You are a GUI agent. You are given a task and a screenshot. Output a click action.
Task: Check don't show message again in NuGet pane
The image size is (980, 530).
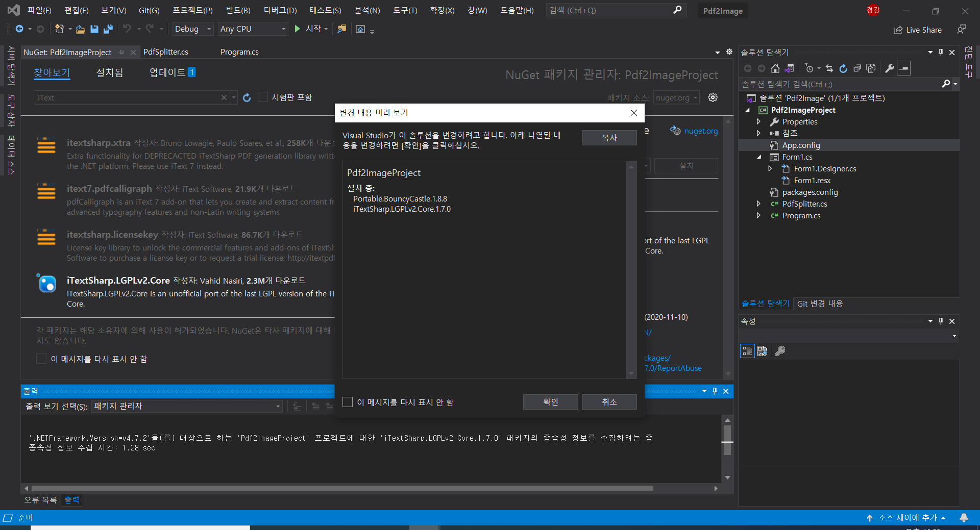pyautogui.click(x=41, y=359)
